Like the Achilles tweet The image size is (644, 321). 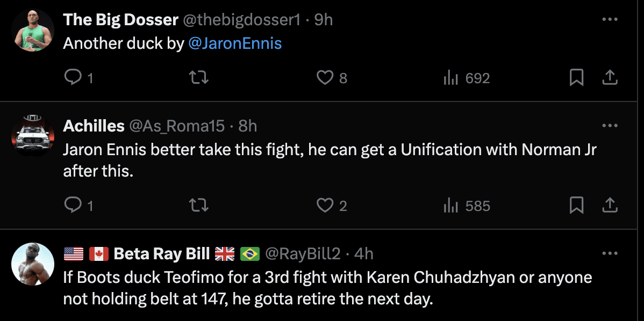click(325, 205)
